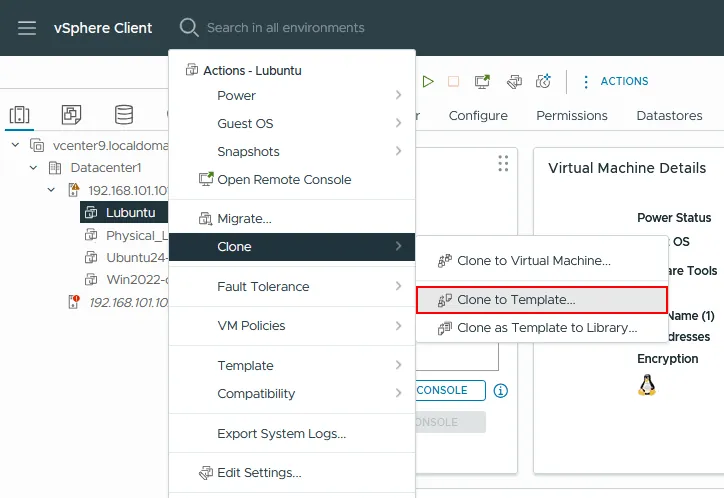Open the VM Policies submenu
The width and height of the screenshot is (724, 498).
(292, 326)
